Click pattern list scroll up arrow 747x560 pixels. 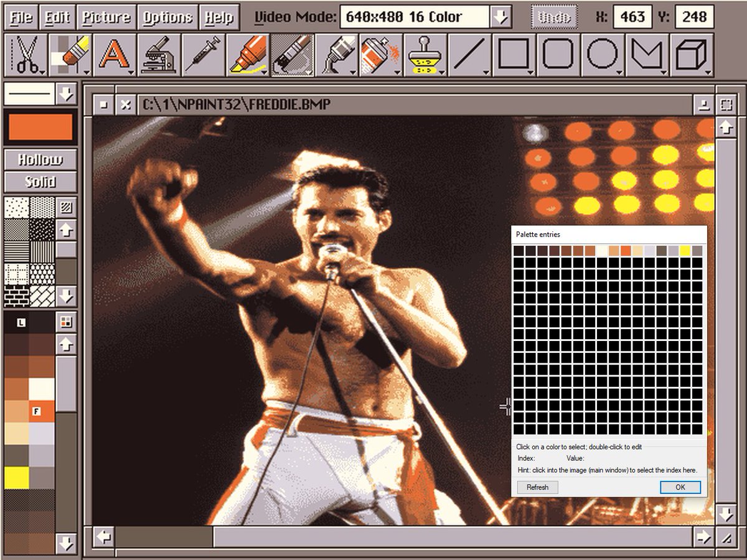tap(66, 230)
